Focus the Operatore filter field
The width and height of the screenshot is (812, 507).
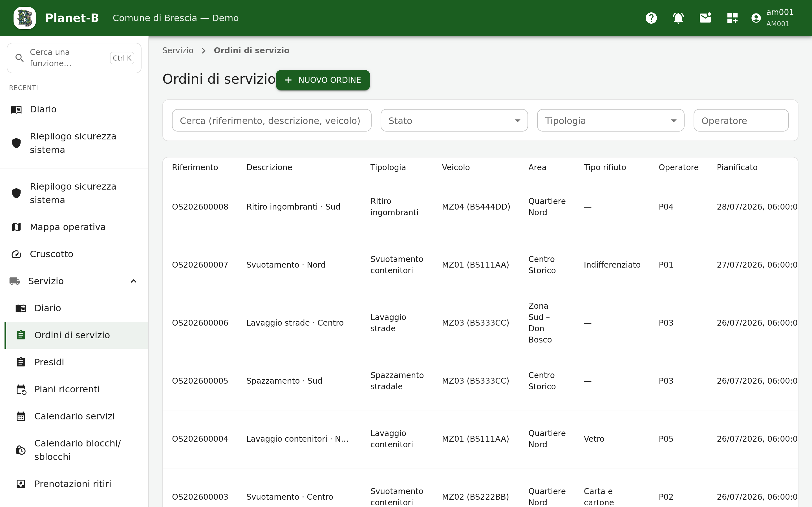click(x=741, y=120)
